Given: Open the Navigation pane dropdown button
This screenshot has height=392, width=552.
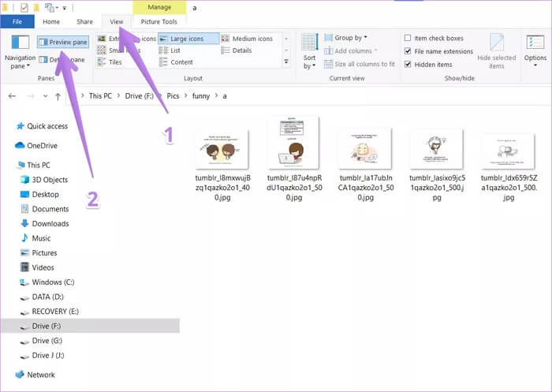Looking at the screenshot, I should (x=20, y=51).
